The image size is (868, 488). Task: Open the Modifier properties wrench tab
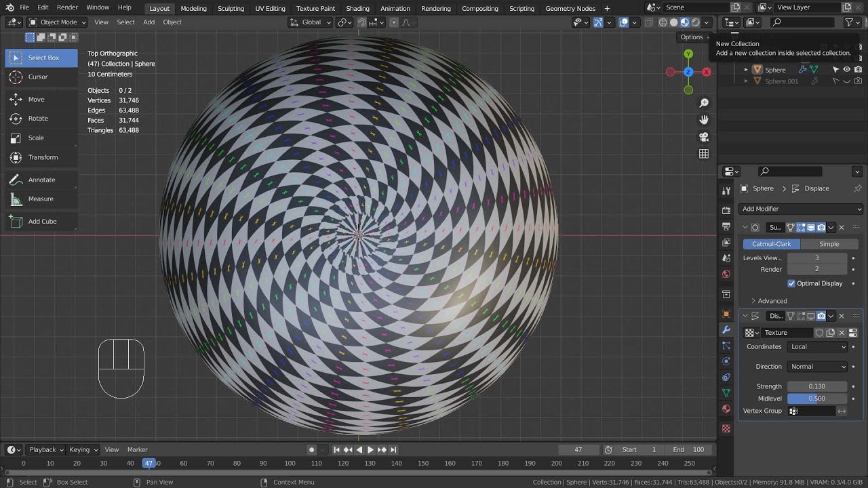pyautogui.click(x=726, y=330)
